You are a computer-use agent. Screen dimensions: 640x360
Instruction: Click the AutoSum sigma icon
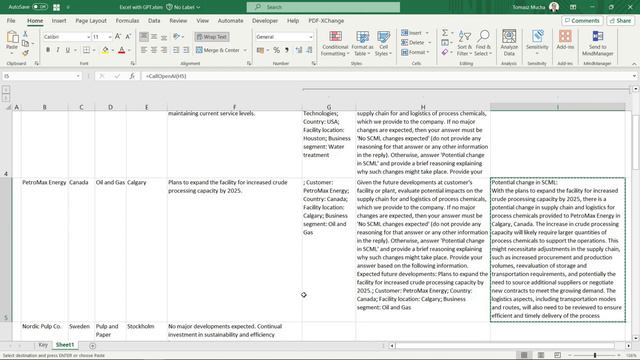coord(445,33)
